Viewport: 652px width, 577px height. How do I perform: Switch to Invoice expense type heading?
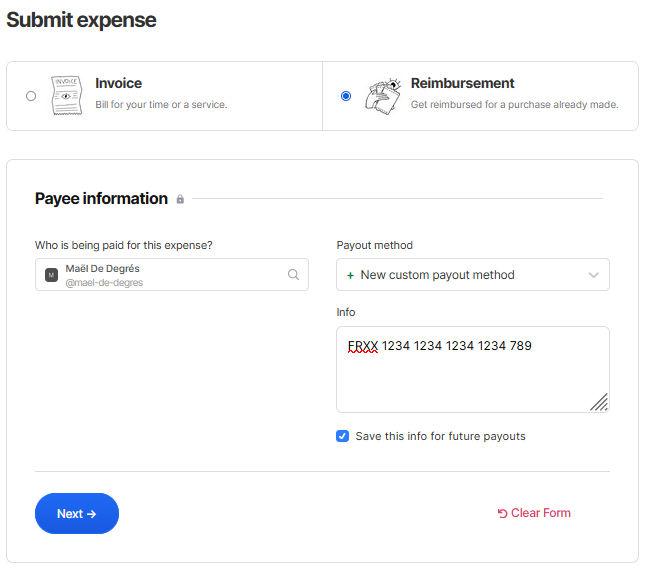coord(118,84)
